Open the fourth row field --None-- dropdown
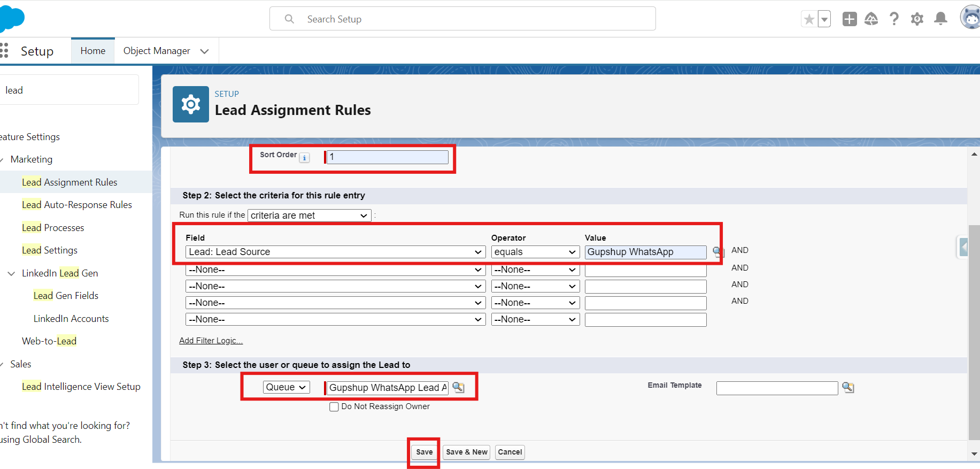Viewport: 980px width, 469px height. pyautogui.click(x=335, y=303)
